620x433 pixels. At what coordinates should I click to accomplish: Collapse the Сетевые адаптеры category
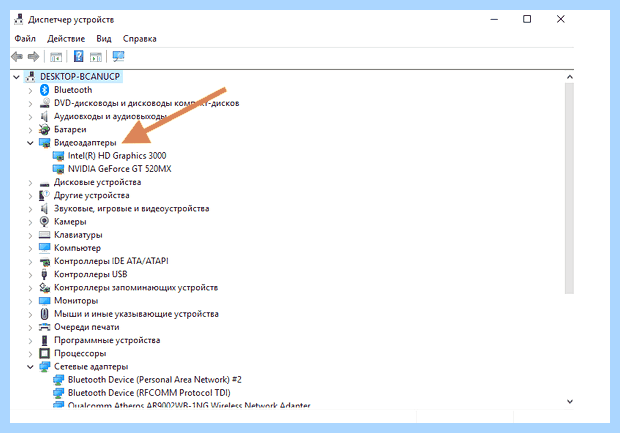[30, 367]
